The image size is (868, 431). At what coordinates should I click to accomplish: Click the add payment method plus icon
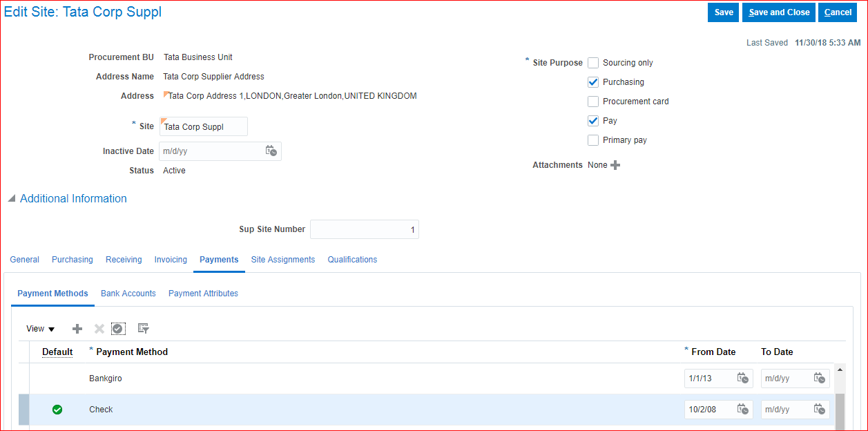pyautogui.click(x=77, y=329)
